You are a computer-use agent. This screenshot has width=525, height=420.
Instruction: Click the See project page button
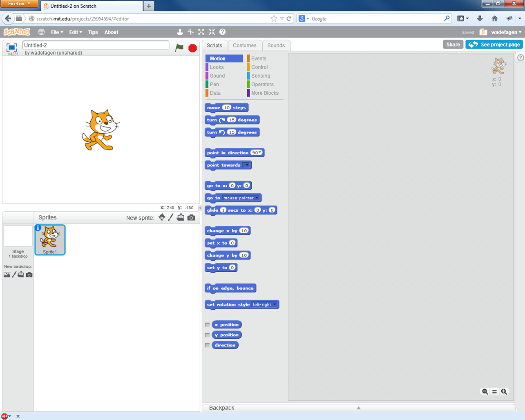pyautogui.click(x=494, y=45)
